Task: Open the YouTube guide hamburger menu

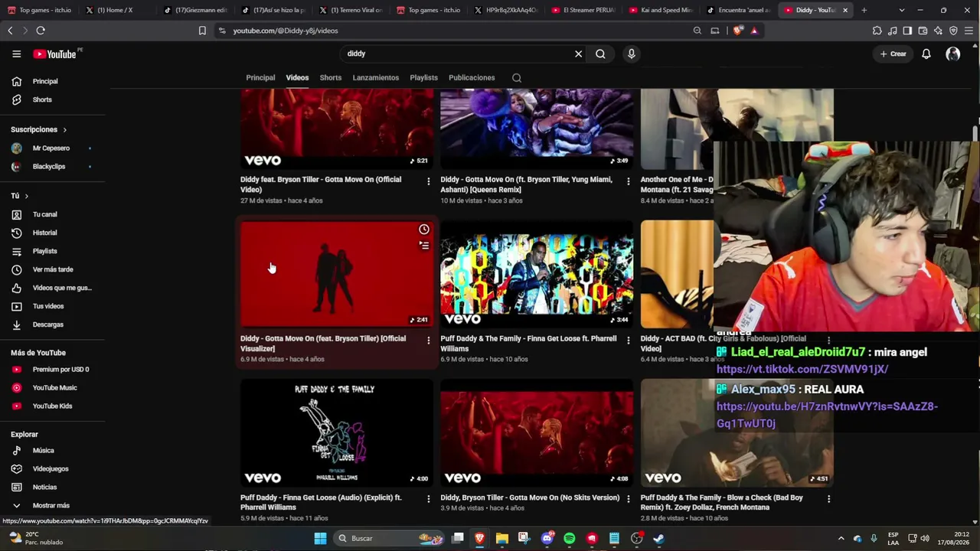Action: tap(16, 54)
